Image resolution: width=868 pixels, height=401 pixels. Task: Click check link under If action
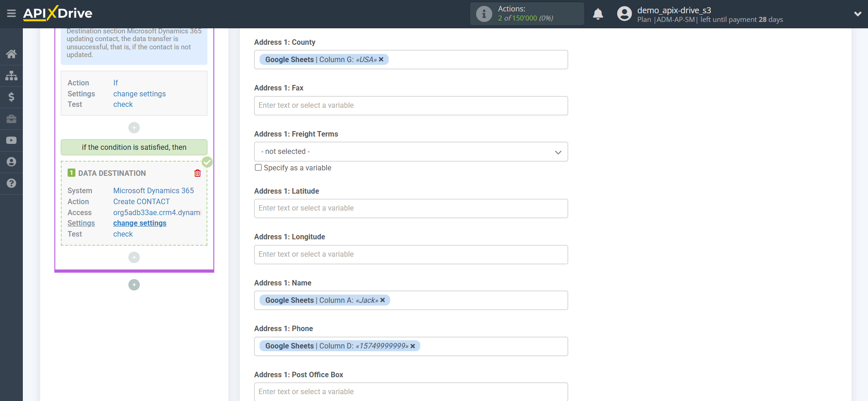click(x=123, y=104)
